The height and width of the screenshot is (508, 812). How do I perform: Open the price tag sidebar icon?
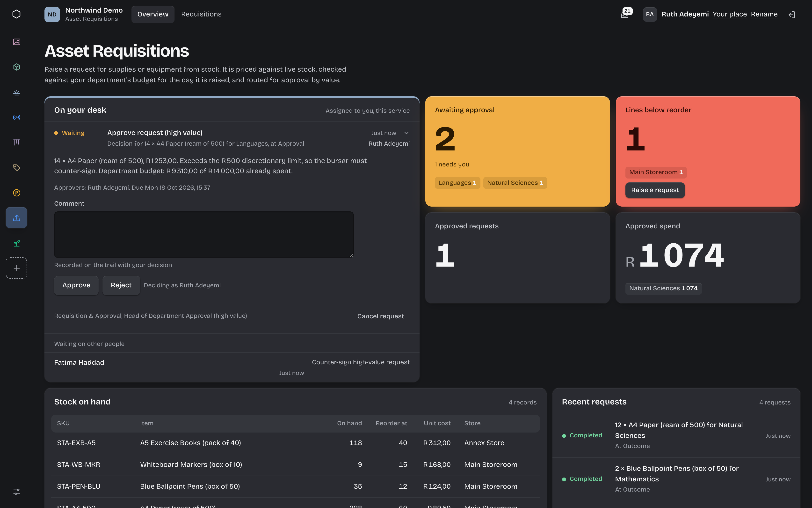[16, 168]
